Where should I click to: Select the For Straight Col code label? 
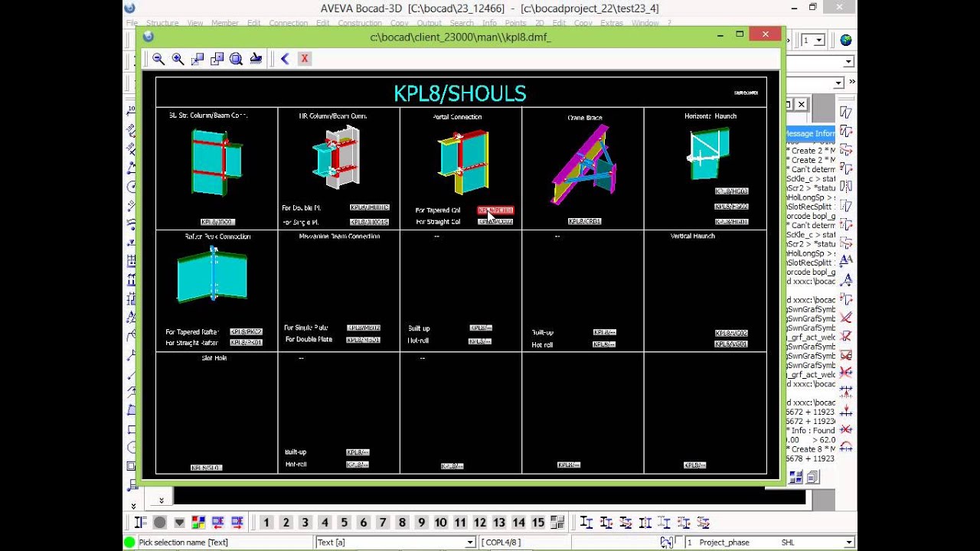pyautogui.click(x=495, y=222)
